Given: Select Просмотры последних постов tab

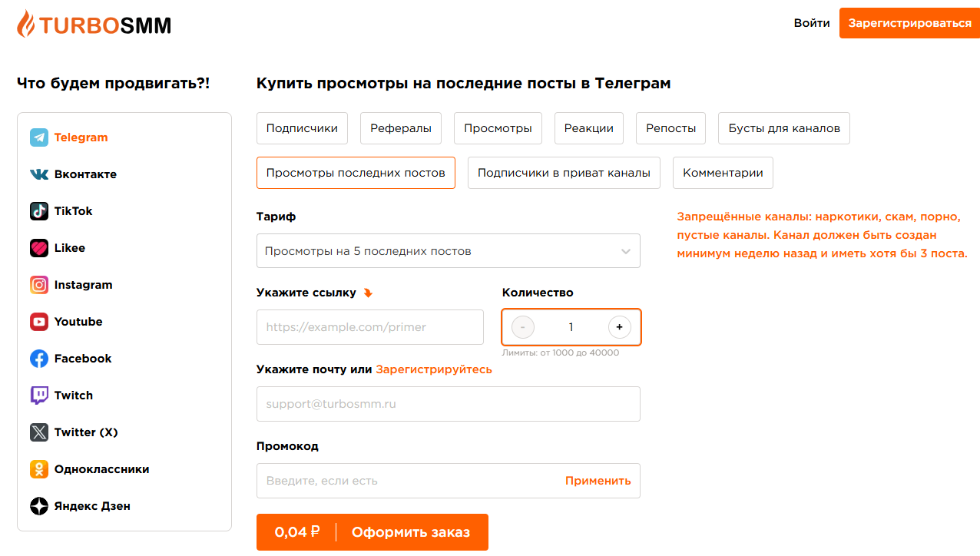Looking at the screenshot, I should tap(356, 173).
